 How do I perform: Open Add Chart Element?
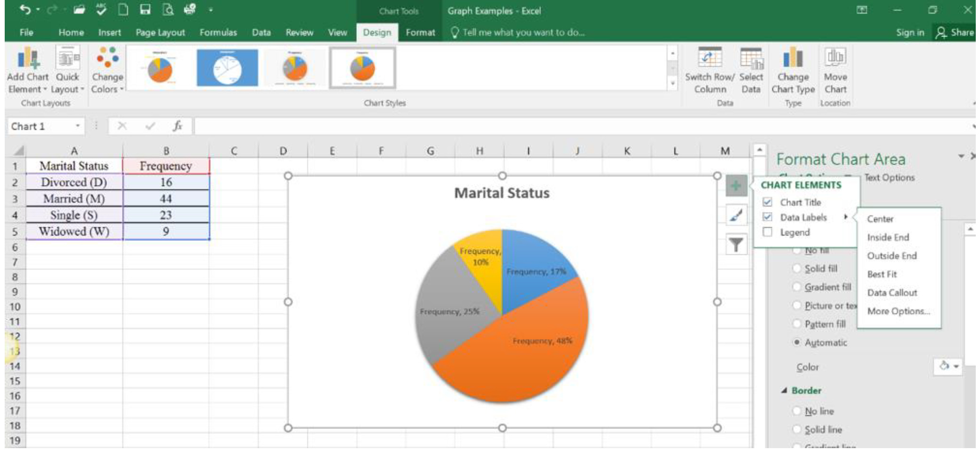(28, 71)
